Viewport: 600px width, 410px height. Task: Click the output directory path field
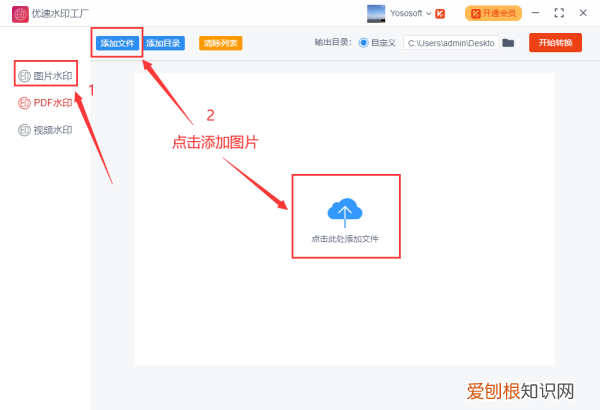pyautogui.click(x=451, y=43)
